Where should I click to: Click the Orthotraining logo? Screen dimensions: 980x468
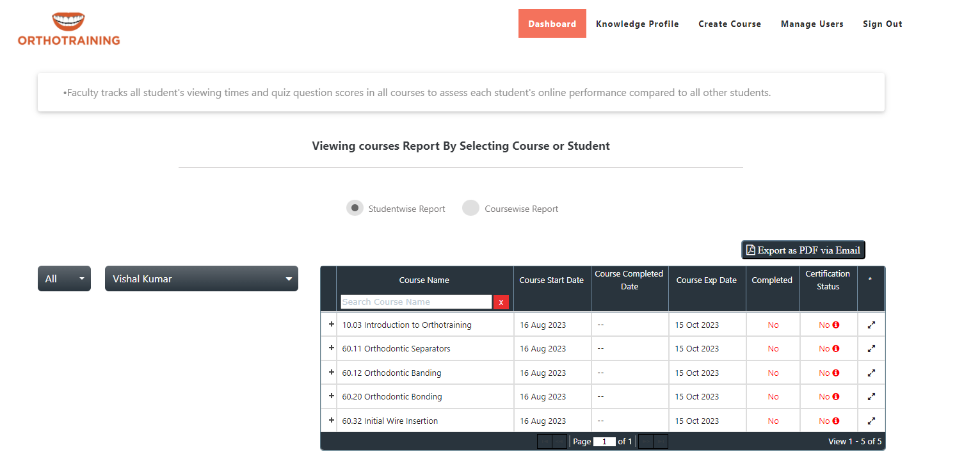click(68, 29)
